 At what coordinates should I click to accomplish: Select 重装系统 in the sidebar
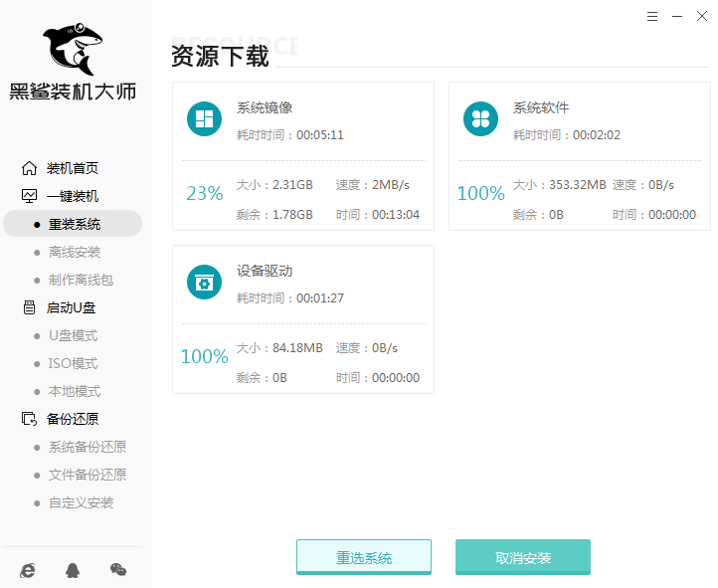(x=73, y=224)
